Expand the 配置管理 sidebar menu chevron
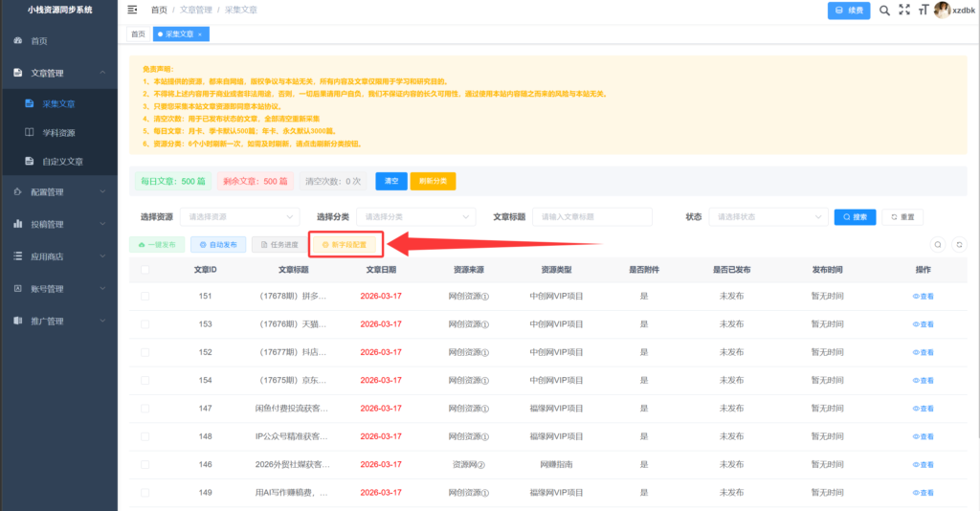This screenshot has height=511, width=980. (102, 191)
